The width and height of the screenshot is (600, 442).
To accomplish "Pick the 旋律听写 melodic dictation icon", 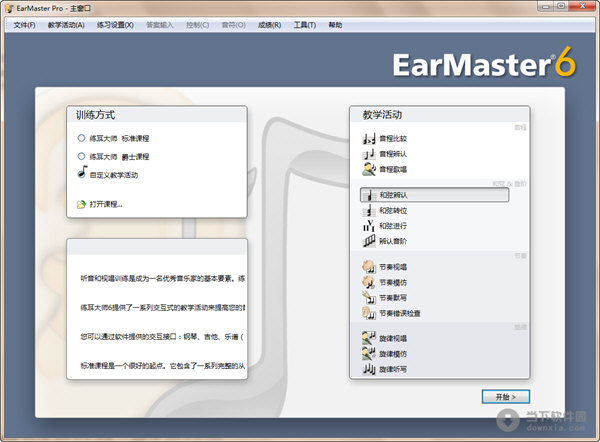I will [369, 369].
